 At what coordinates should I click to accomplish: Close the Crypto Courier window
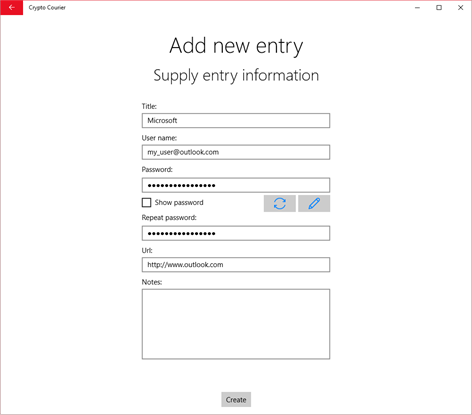[x=461, y=8]
